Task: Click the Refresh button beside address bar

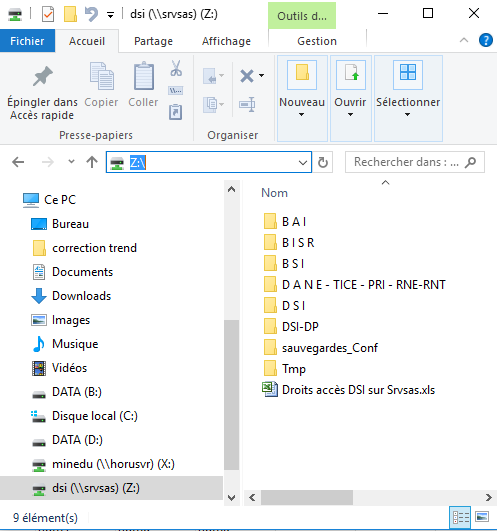Action: (323, 162)
